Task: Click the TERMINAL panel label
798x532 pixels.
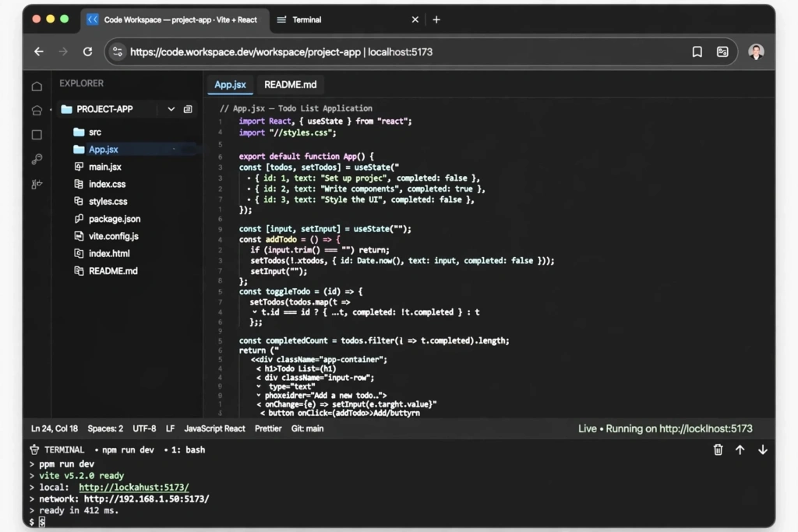Action: coord(64,450)
